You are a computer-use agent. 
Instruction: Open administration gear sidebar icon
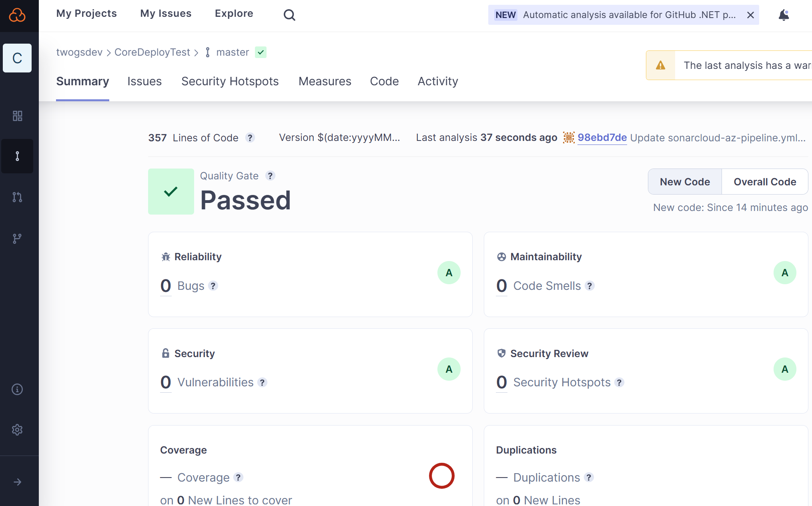point(17,430)
